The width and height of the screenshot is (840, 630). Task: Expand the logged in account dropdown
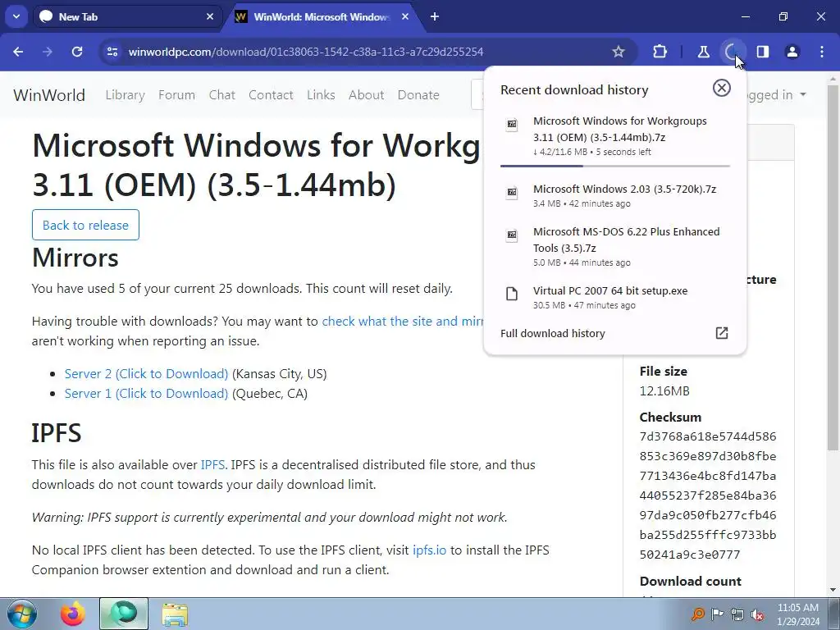(x=777, y=95)
